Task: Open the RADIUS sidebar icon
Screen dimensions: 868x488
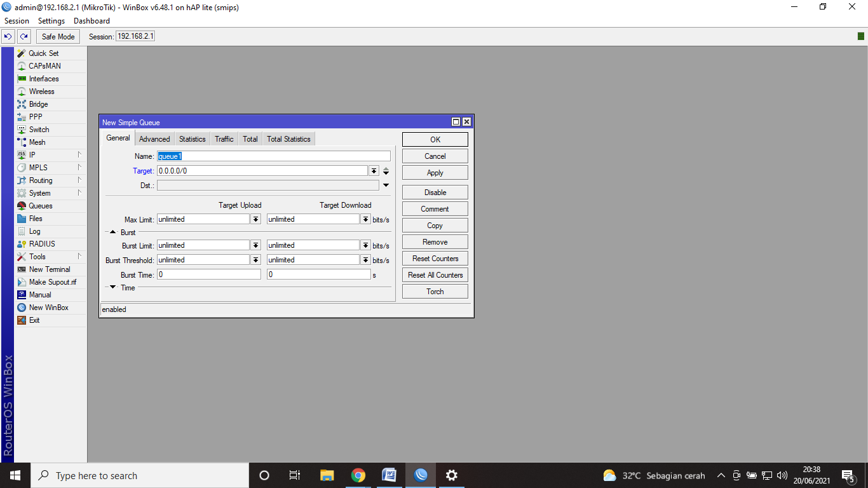Action: tap(22, 244)
